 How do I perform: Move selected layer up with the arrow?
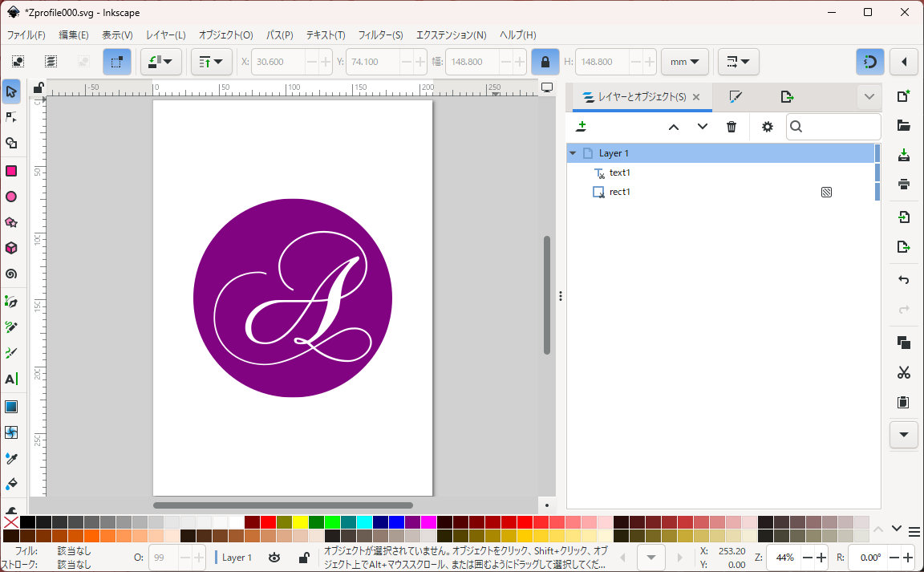tap(674, 127)
